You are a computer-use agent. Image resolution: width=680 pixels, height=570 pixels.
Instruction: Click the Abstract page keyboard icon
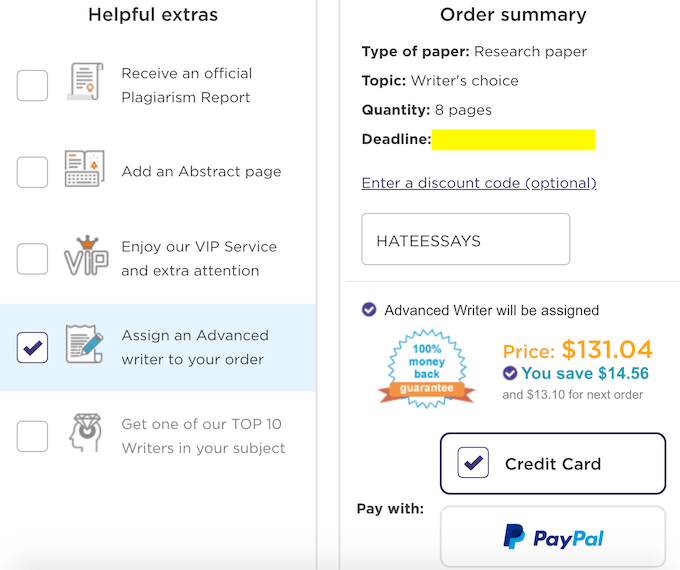click(84, 170)
